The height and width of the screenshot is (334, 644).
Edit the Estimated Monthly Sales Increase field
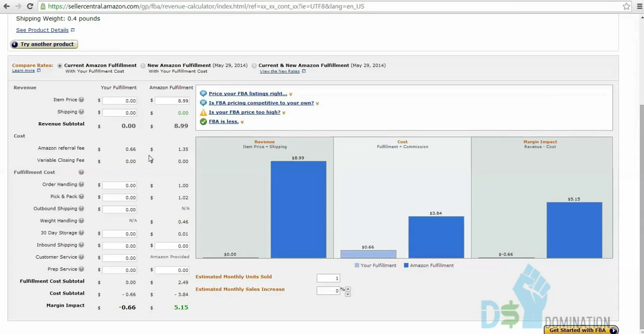coord(329,291)
